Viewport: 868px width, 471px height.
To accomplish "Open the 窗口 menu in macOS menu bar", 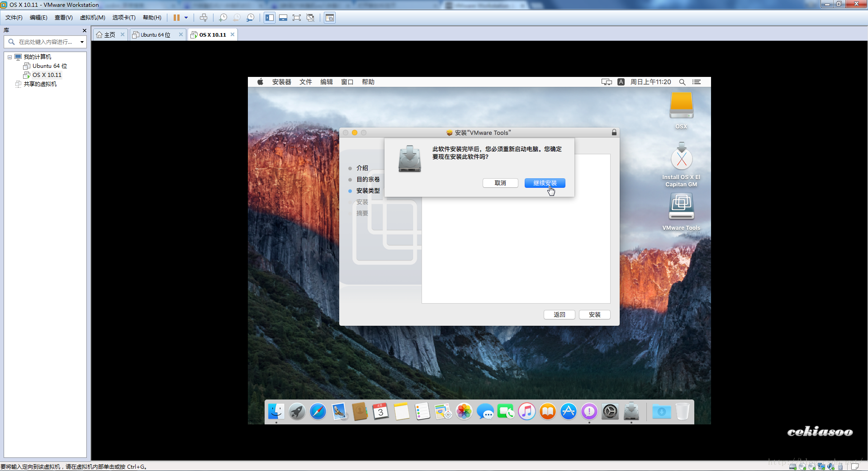I will pyautogui.click(x=347, y=82).
